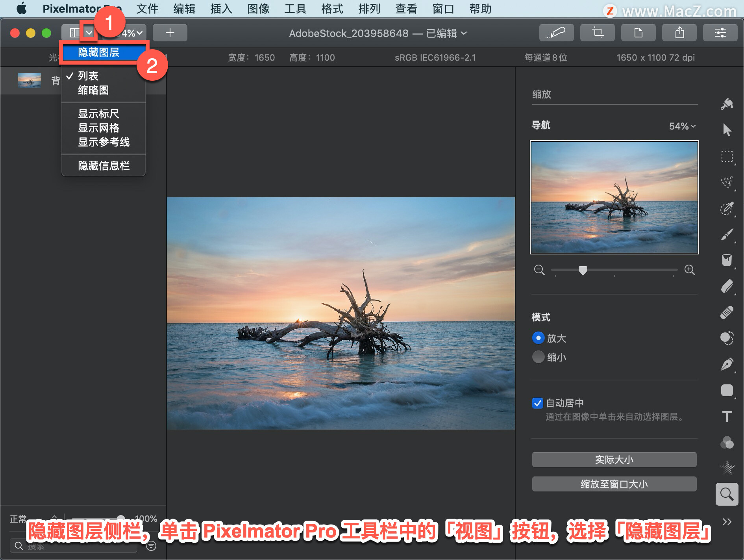Screen dimensions: 744x560
Task: Select 显示标尺 menu entry
Action: pyautogui.click(x=98, y=114)
